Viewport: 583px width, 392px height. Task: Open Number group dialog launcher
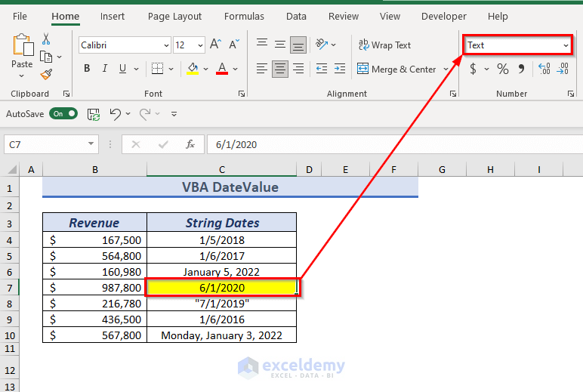(x=571, y=94)
